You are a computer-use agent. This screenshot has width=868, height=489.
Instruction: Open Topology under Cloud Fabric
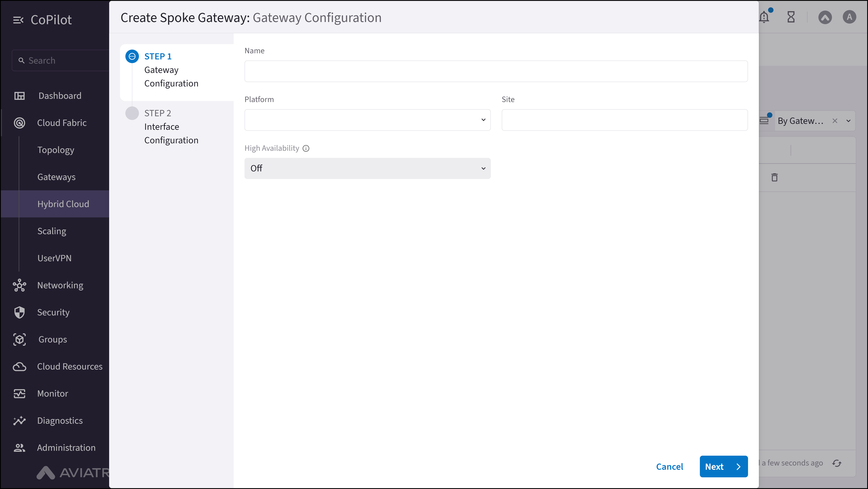point(56,150)
